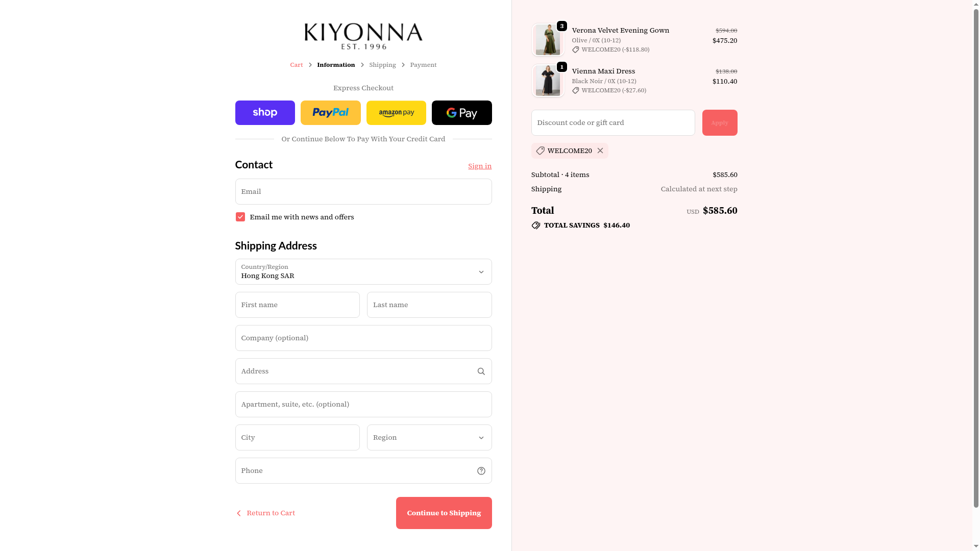Continue to Shipping
This screenshot has width=980, height=551.
[444, 513]
